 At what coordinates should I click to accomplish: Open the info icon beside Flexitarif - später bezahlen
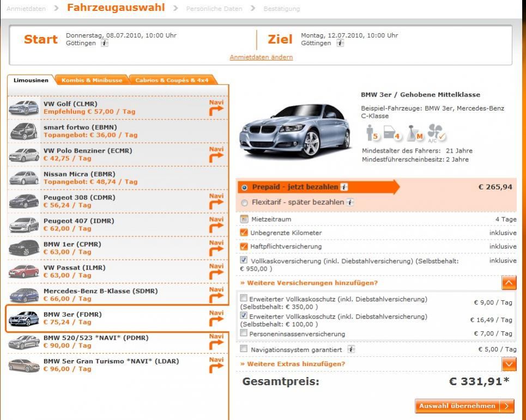pyautogui.click(x=350, y=202)
